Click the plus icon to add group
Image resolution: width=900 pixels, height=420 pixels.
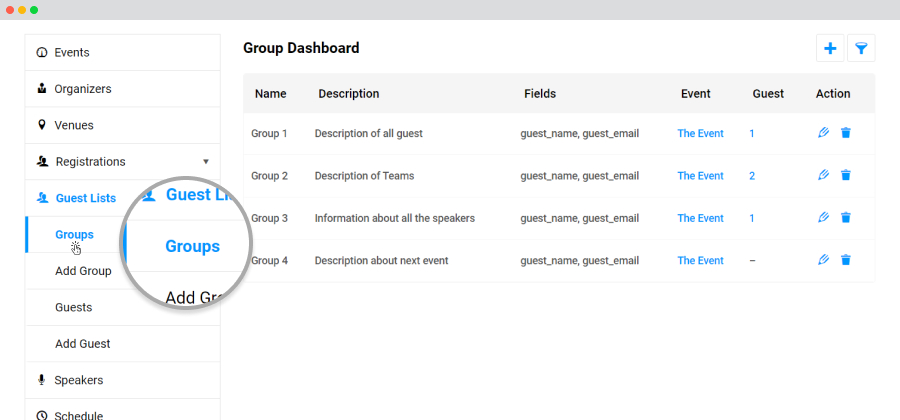pyautogui.click(x=830, y=48)
